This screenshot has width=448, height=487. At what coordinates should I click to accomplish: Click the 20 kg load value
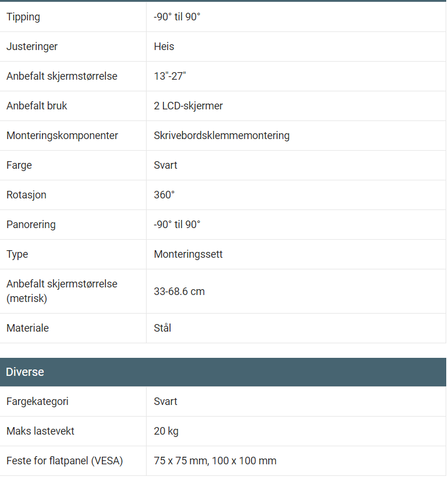click(166, 431)
